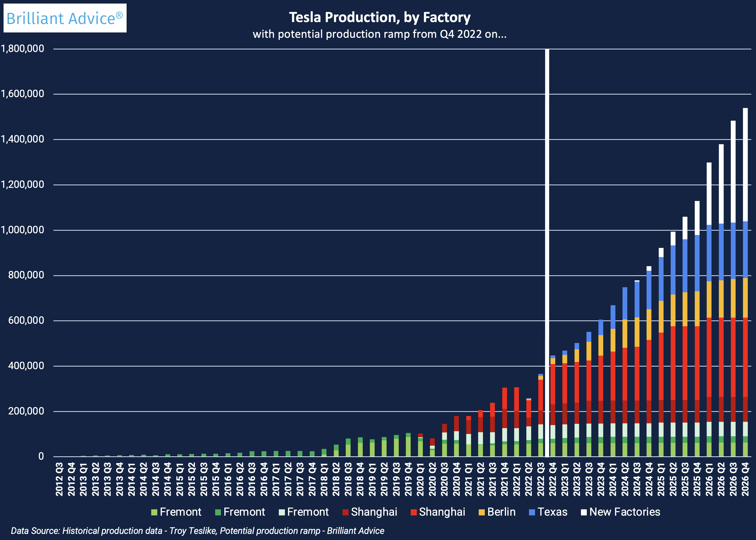This screenshot has width=756, height=540.
Task: Click the 1,400,000 y-axis label
Action: tap(22, 139)
